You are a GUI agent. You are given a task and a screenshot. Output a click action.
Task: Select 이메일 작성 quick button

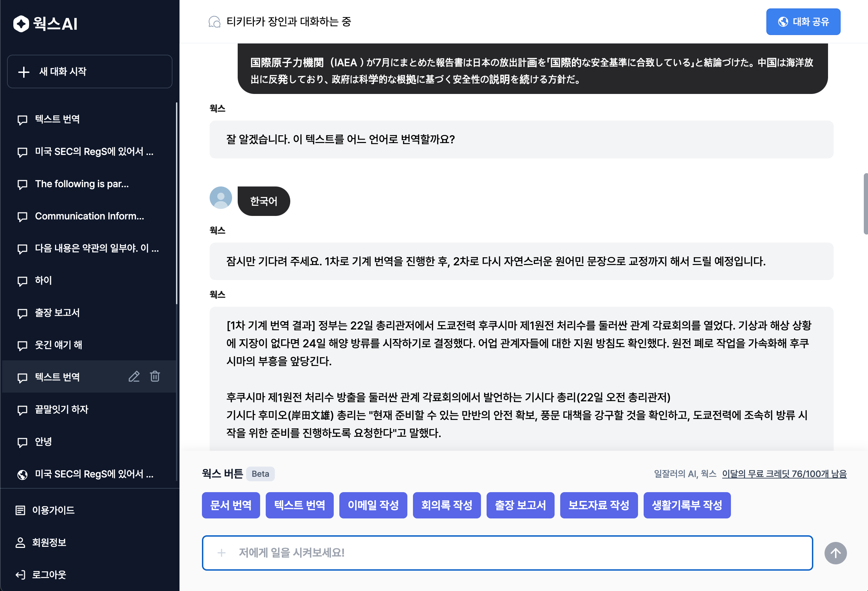(x=373, y=505)
